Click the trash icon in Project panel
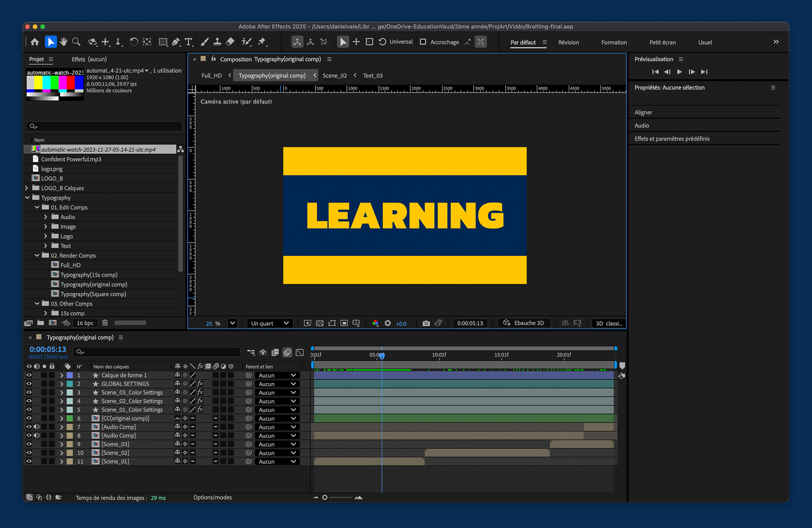The width and height of the screenshot is (812, 528). click(x=105, y=323)
